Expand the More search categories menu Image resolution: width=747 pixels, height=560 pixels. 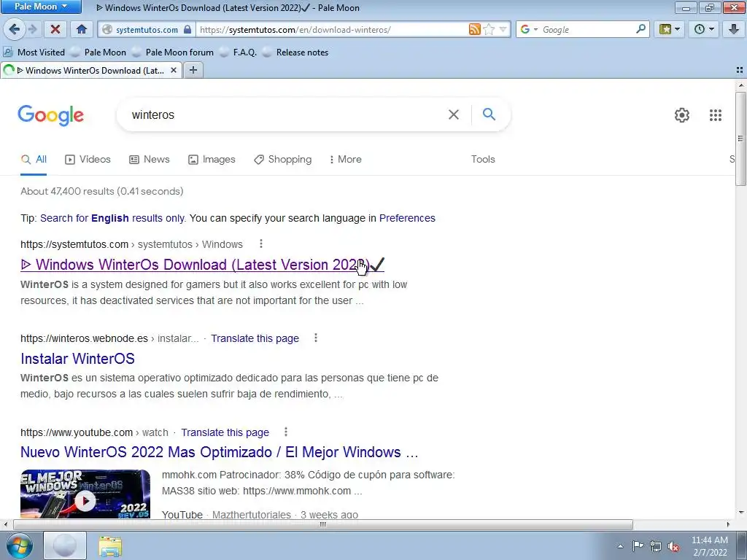coord(346,160)
